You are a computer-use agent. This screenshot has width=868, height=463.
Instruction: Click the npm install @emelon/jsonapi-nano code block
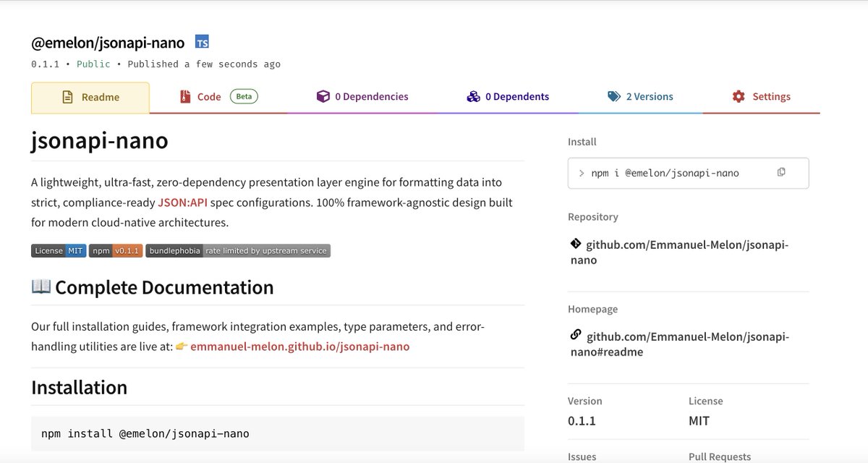(278, 433)
